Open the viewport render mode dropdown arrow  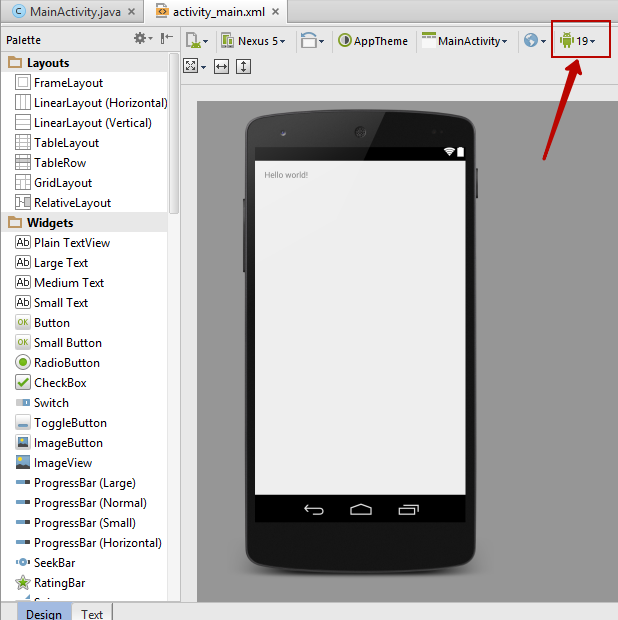204,67
